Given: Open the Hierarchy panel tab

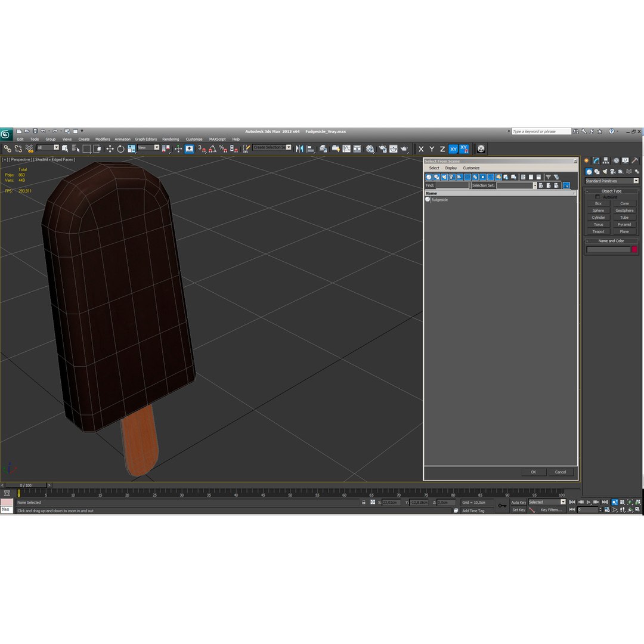Looking at the screenshot, I should point(606,160).
